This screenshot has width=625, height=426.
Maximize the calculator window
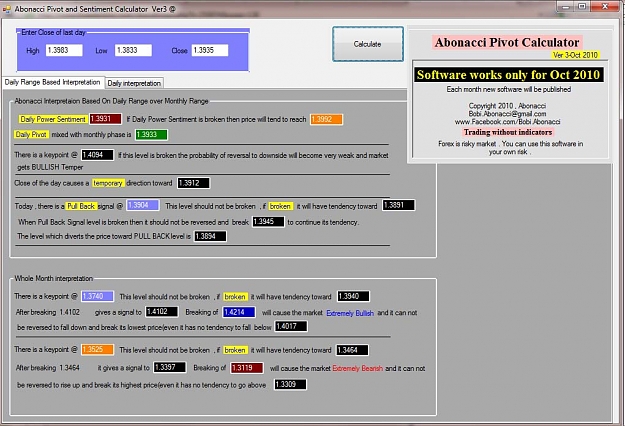click(582, 6)
